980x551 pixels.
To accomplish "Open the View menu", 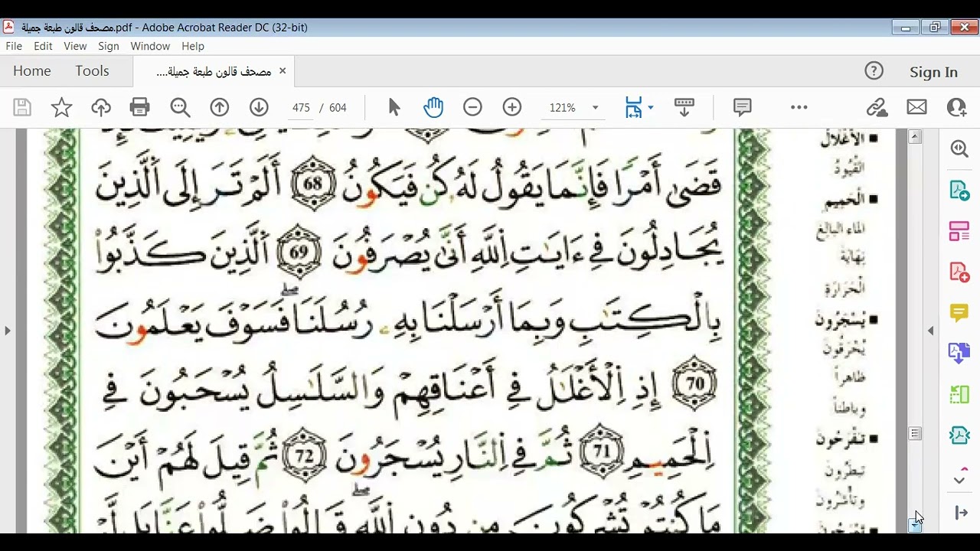I will click(x=75, y=46).
